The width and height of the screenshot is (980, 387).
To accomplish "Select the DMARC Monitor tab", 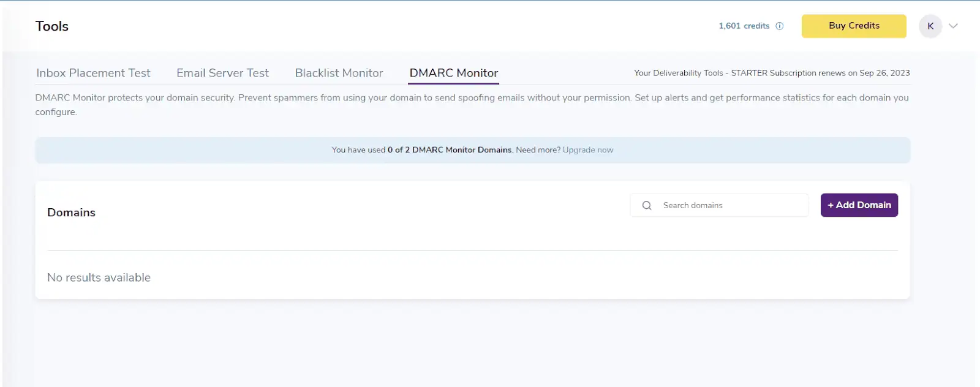I will pyautogui.click(x=453, y=73).
